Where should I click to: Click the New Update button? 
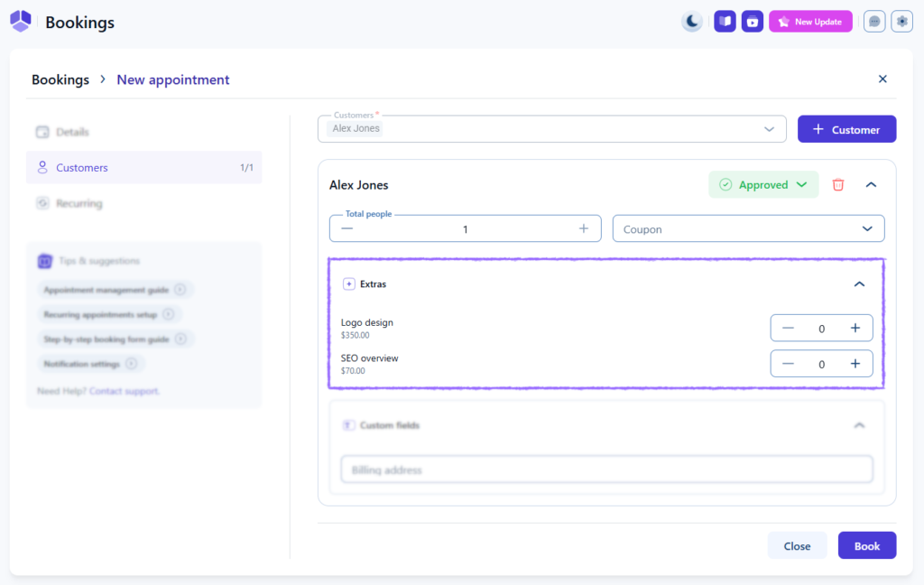(809, 22)
